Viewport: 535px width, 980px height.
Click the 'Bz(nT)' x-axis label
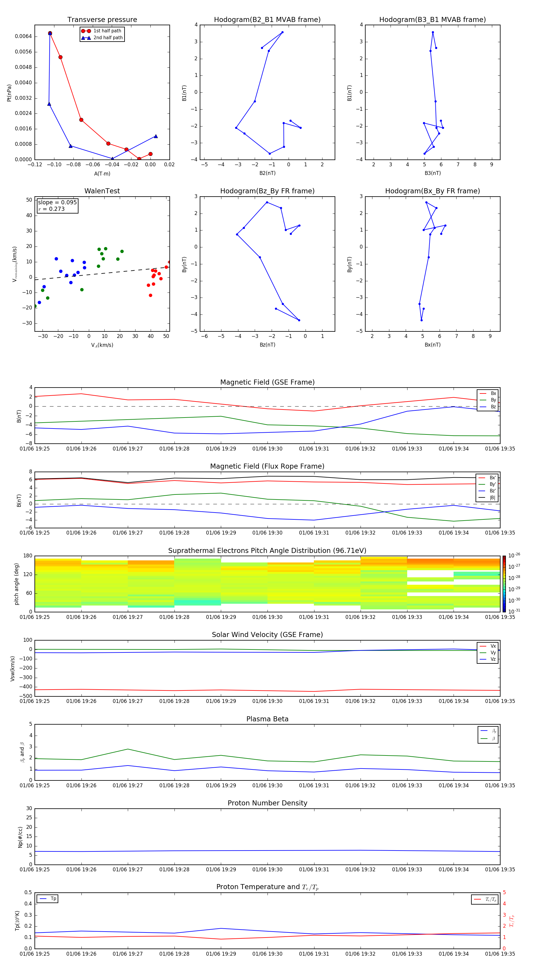point(267,345)
